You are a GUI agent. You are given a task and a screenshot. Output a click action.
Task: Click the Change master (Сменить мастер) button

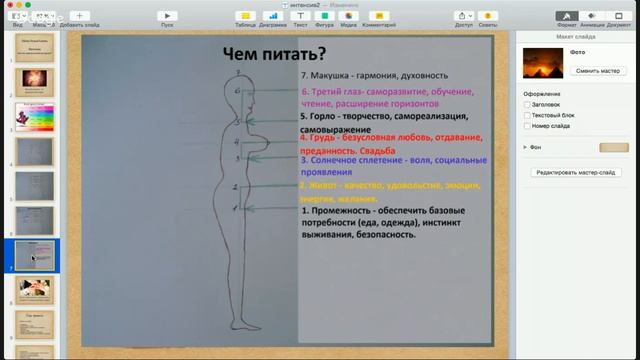tap(598, 71)
